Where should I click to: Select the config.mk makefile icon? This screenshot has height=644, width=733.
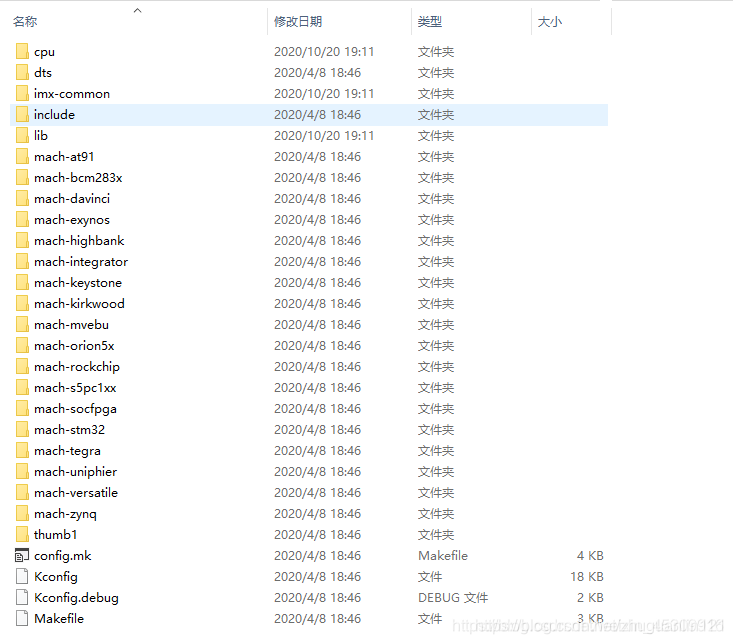tap(22, 556)
